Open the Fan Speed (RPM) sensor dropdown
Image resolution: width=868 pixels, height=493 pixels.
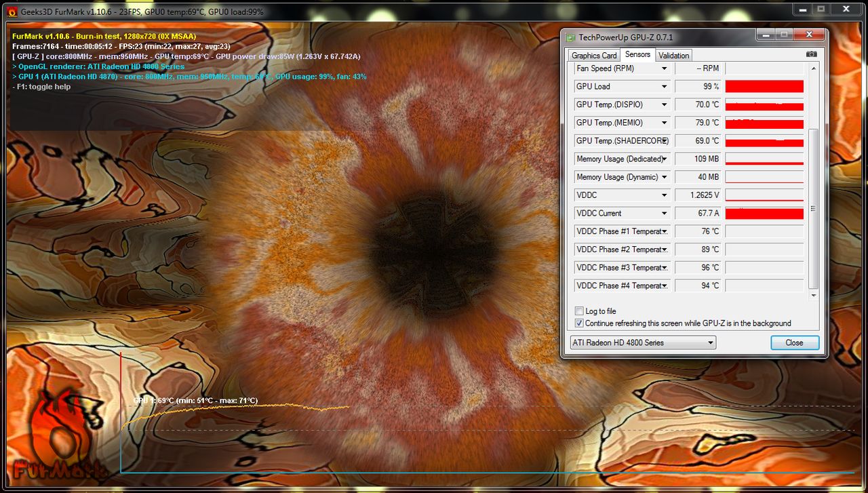coord(665,68)
